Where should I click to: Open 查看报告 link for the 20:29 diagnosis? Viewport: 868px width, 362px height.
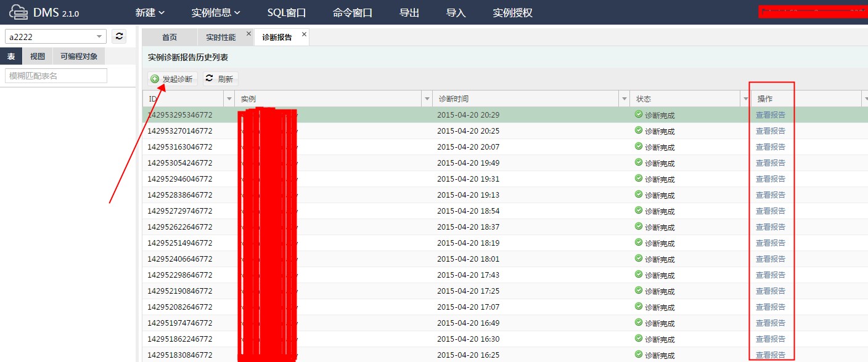tap(771, 115)
